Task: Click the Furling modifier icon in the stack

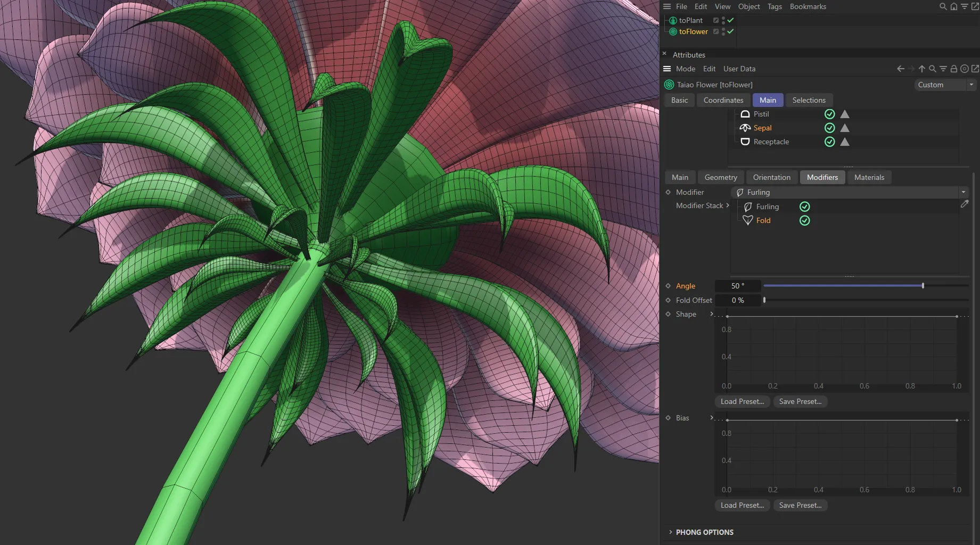Action: pyautogui.click(x=747, y=207)
